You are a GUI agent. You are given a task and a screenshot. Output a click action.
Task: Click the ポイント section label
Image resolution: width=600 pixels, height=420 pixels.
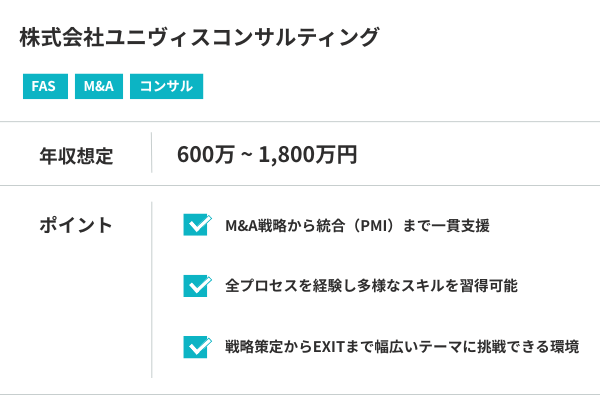(x=76, y=225)
